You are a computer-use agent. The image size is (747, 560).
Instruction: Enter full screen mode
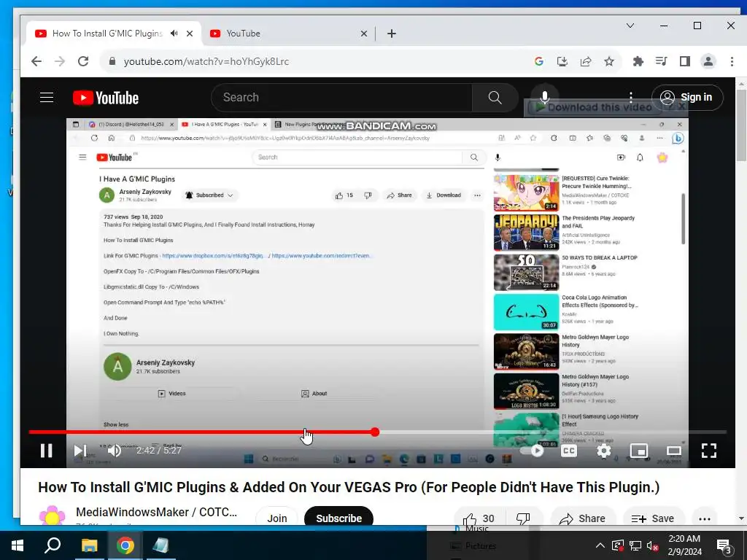pos(709,451)
